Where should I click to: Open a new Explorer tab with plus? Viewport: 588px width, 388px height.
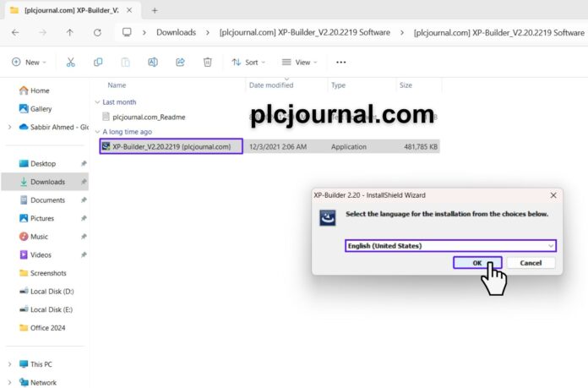tap(155, 10)
